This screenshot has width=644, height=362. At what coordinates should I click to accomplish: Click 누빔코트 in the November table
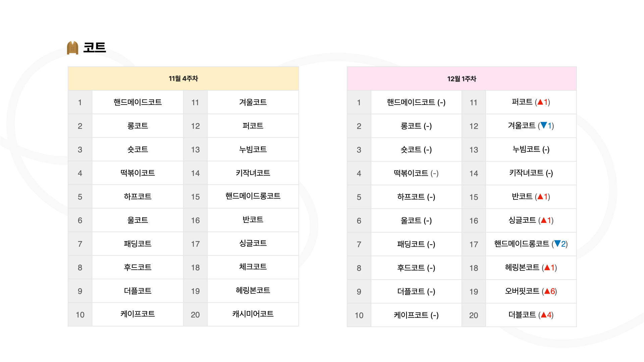(253, 149)
